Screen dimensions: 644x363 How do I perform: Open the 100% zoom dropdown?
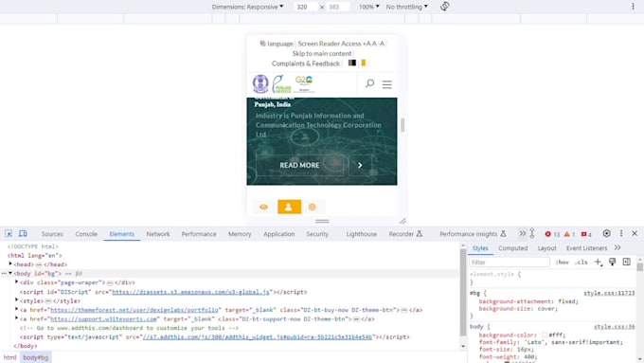pos(368,7)
